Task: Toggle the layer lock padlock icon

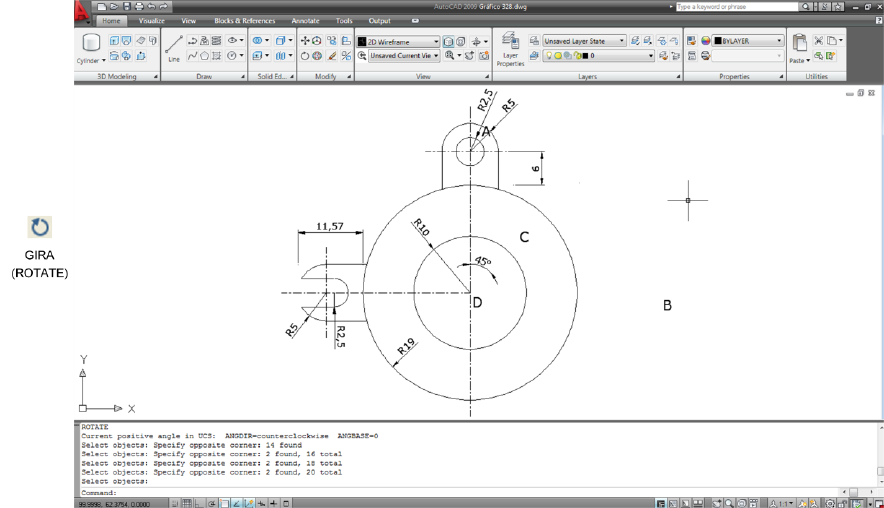Action: [x=575, y=56]
